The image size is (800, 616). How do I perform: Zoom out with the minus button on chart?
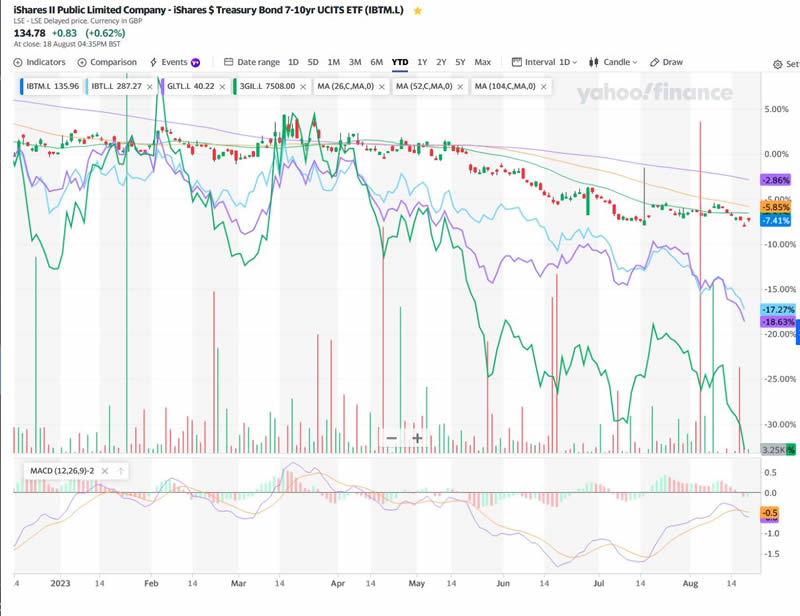[x=391, y=438]
